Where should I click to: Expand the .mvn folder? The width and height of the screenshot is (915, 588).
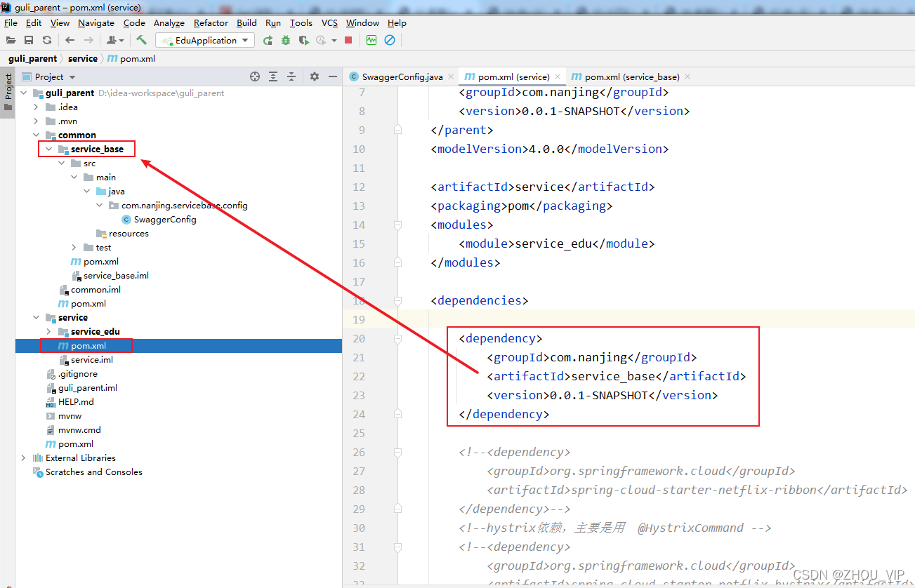[36, 121]
